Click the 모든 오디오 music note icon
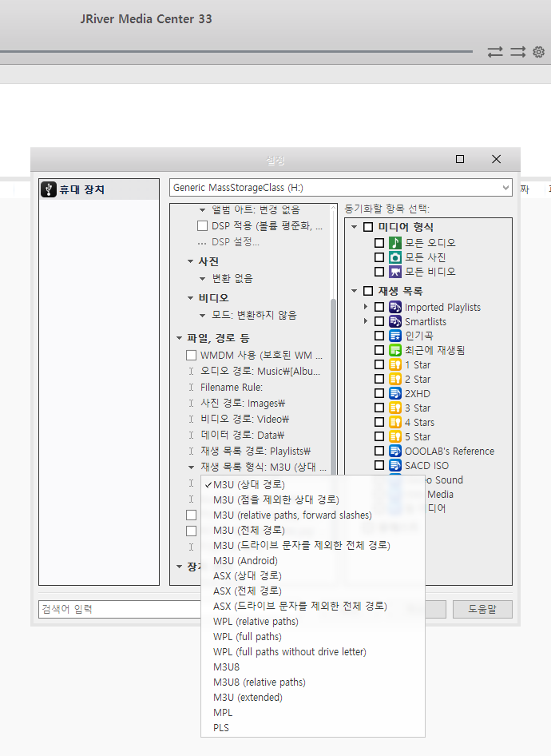Screen dimensions: 551x756 click(x=395, y=242)
